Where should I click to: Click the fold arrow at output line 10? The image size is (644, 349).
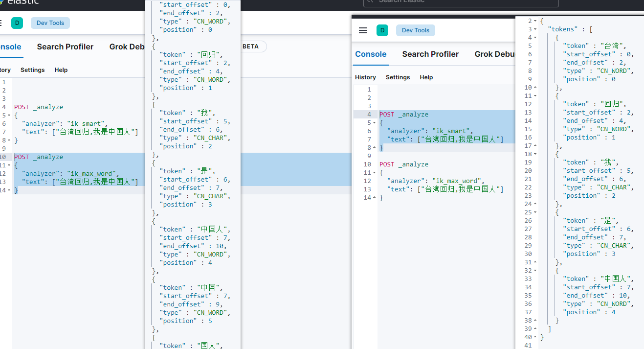click(535, 88)
